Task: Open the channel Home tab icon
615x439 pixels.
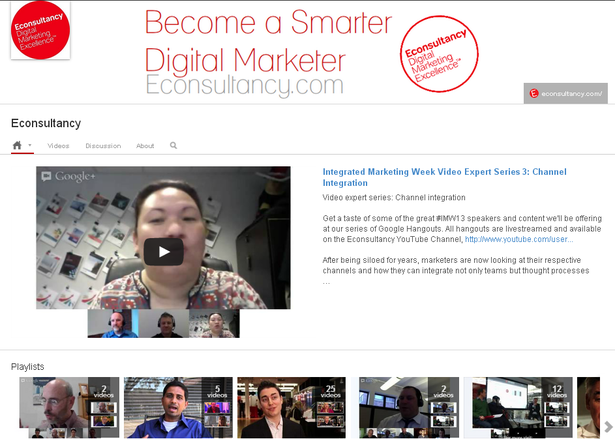Action: [17, 145]
